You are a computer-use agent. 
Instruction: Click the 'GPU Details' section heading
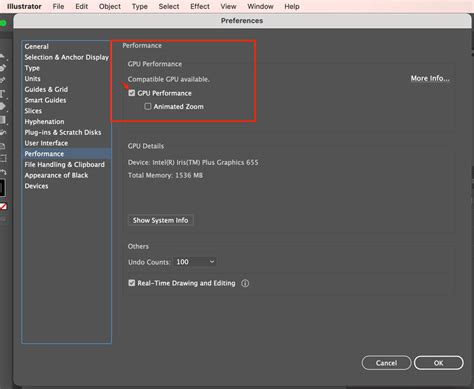point(146,146)
